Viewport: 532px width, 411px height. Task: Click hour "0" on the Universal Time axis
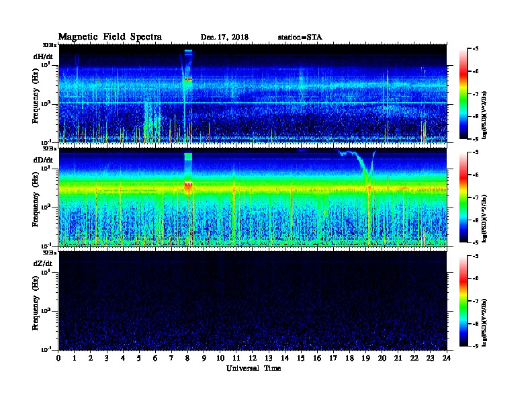[58, 358]
